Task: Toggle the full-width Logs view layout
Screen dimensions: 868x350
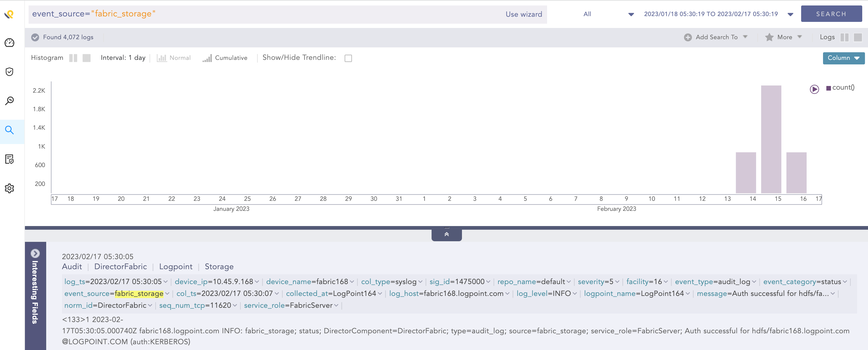Action: pos(858,37)
